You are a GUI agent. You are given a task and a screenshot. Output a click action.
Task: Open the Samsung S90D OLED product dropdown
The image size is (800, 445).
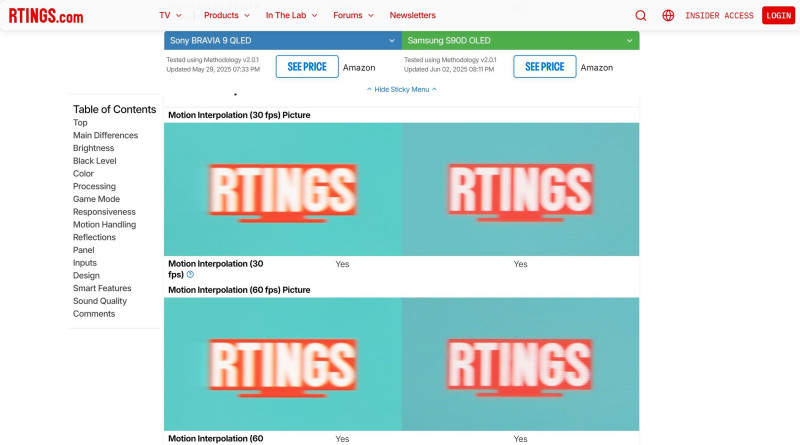[x=520, y=40]
